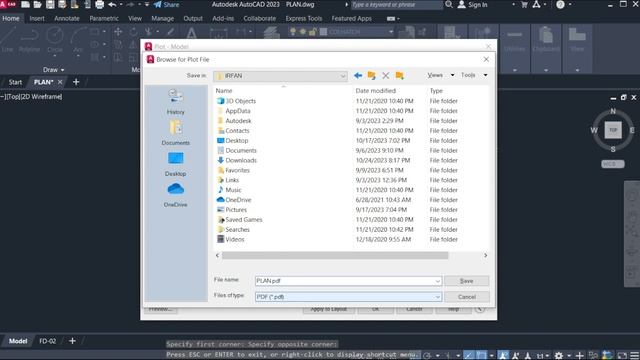Select Documents in the places sidebar
The width and height of the screenshot is (640, 360).
click(x=176, y=133)
